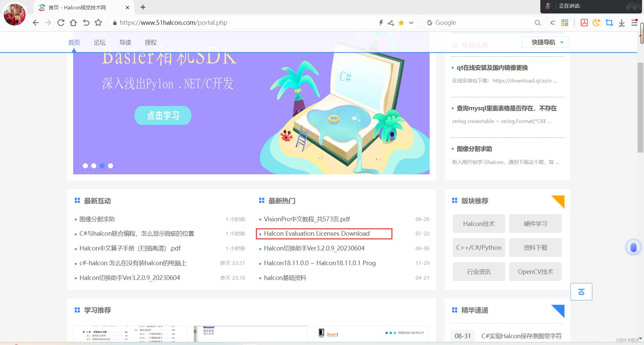Click the page vertical scrollbar thumb

click(640, 107)
